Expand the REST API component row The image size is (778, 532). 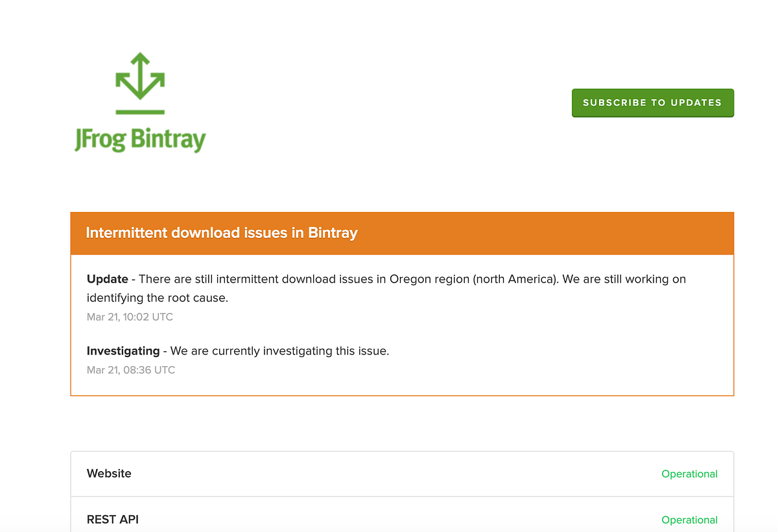click(402, 520)
